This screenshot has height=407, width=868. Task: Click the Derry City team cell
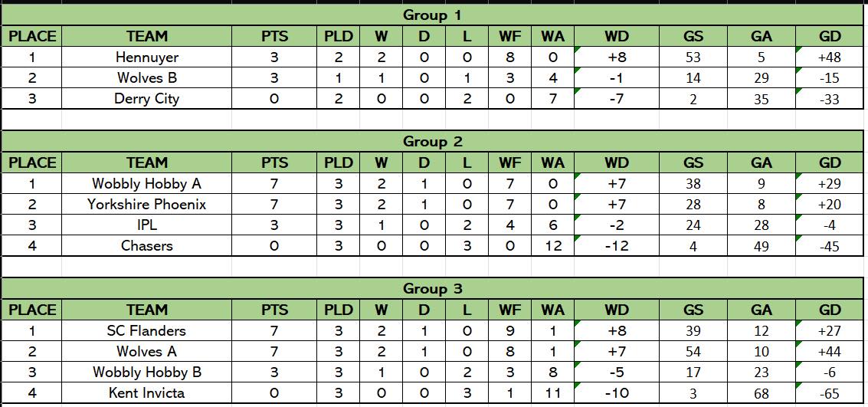147,99
